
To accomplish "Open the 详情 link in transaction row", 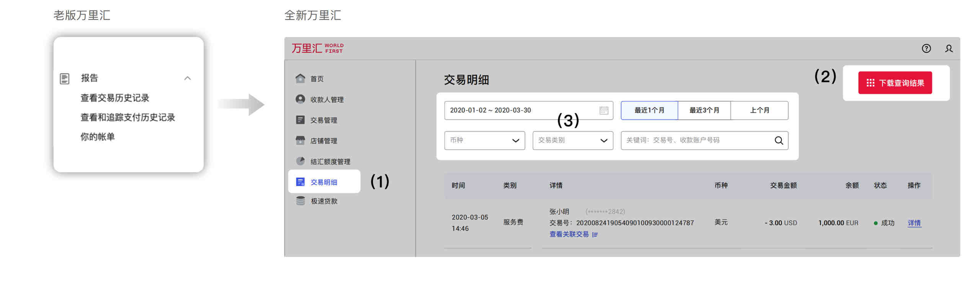I will point(914,223).
